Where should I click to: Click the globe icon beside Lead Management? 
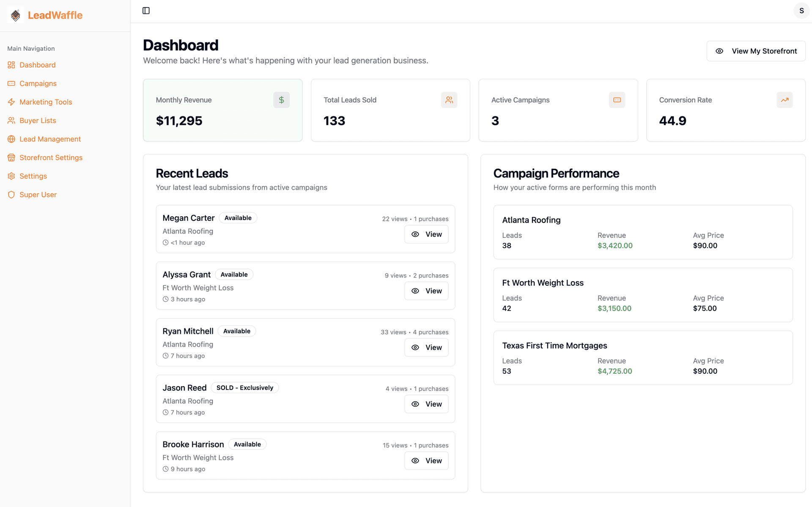tap(11, 139)
